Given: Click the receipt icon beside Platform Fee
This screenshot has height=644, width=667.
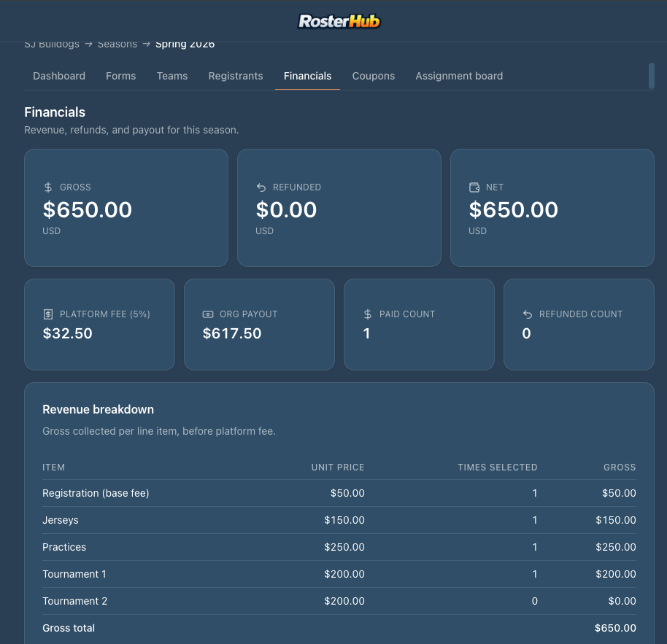Looking at the screenshot, I should [48, 314].
